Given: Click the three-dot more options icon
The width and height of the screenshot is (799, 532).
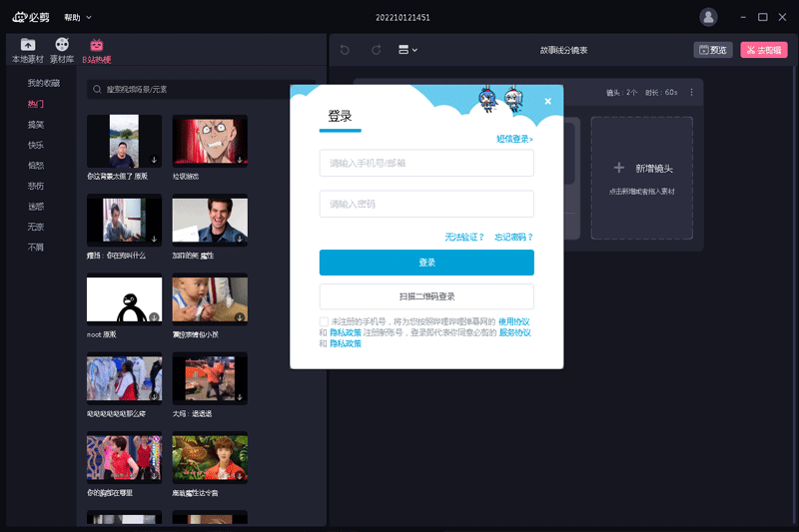Looking at the screenshot, I should pyautogui.click(x=691, y=93).
